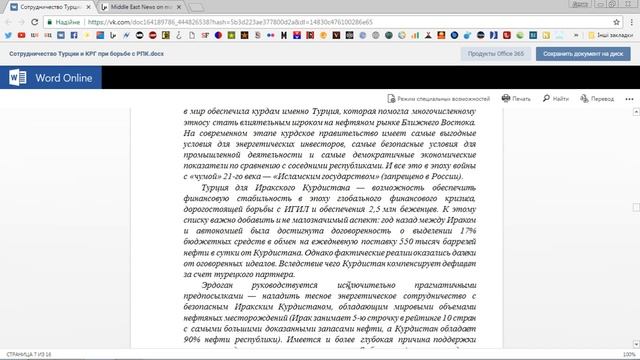Click 'Word Online' title text
Screen dimensions: 640x360
tap(64, 78)
